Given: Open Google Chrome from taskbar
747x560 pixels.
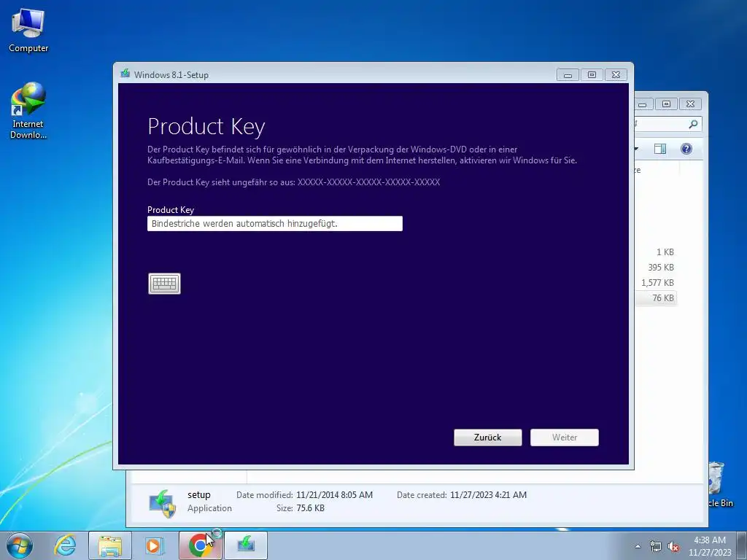Looking at the screenshot, I should pos(200,545).
